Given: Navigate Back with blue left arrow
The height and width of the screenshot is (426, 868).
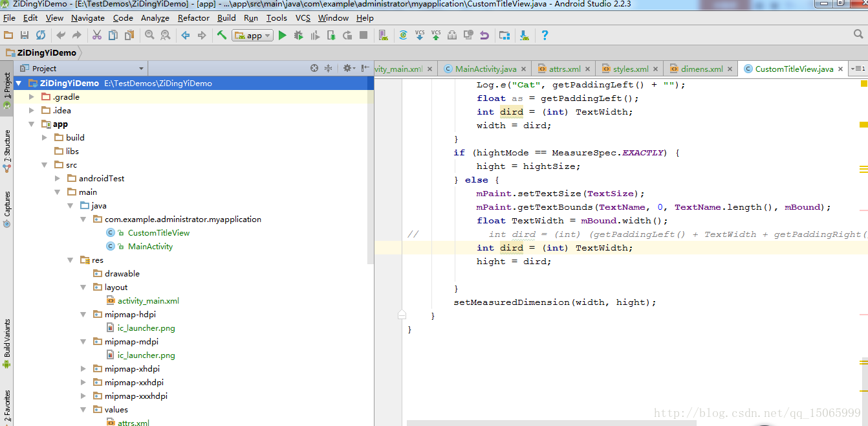Looking at the screenshot, I should tap(186, 35).
